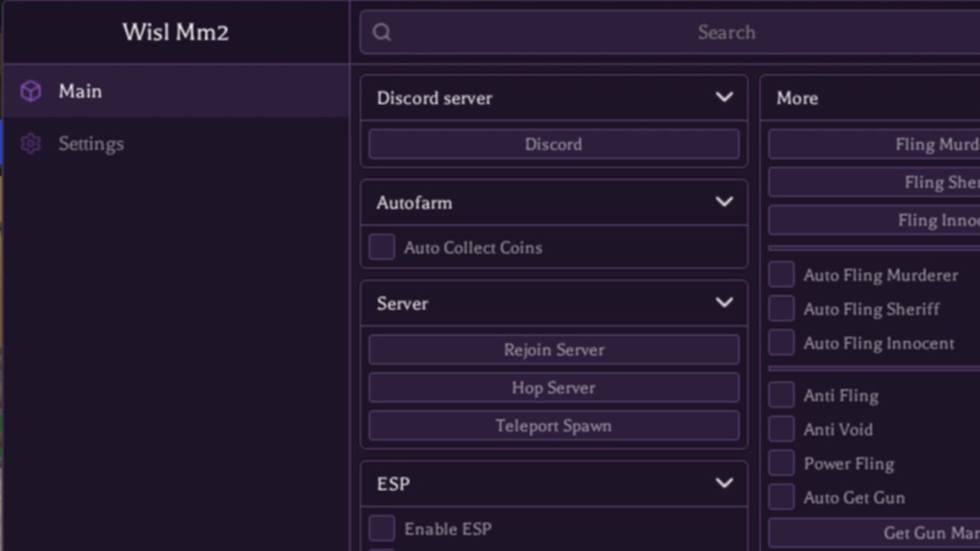Click the Rejoin Server button
Screen dimensions: 980x551
click(x=554, y=350)
